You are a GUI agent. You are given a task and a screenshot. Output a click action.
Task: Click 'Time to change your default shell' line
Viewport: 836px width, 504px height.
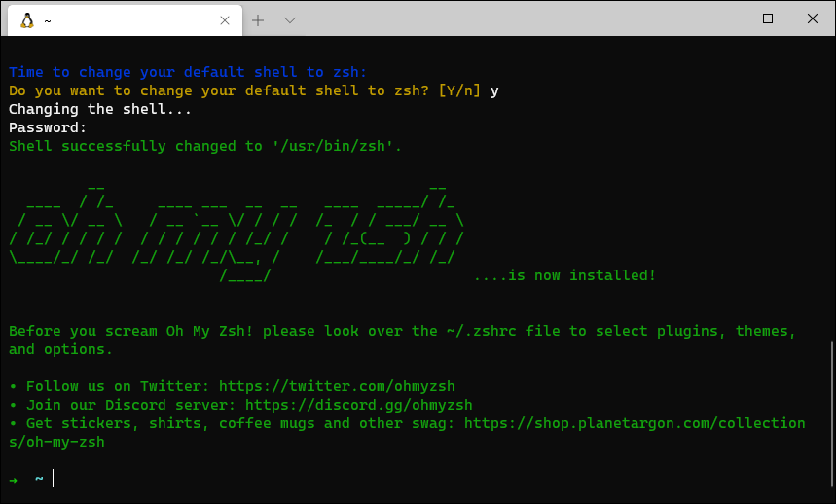coord(188,72)
